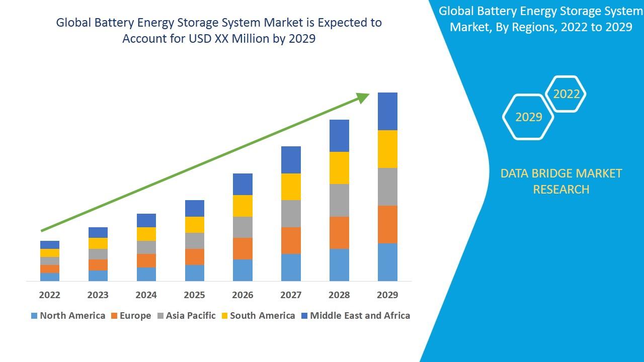Click the 'Middle East and Africa' legend label
Screen dimensions: 644x362
click(360, 316)
